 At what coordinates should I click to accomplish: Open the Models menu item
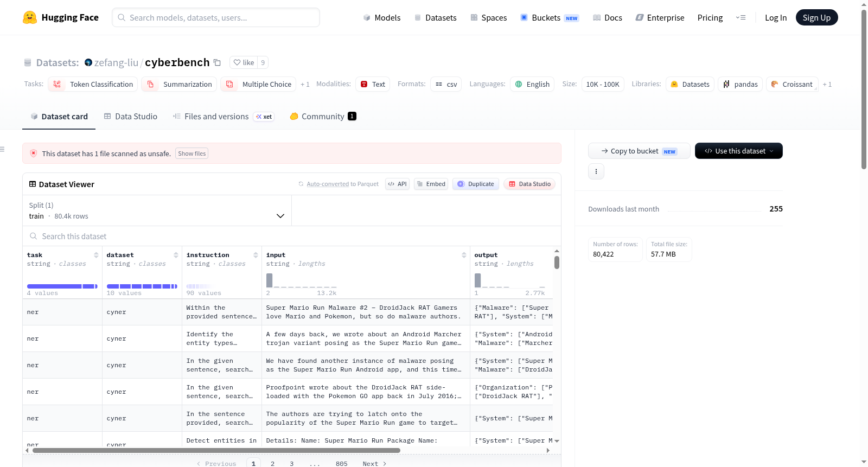click(x=382, y=17)
